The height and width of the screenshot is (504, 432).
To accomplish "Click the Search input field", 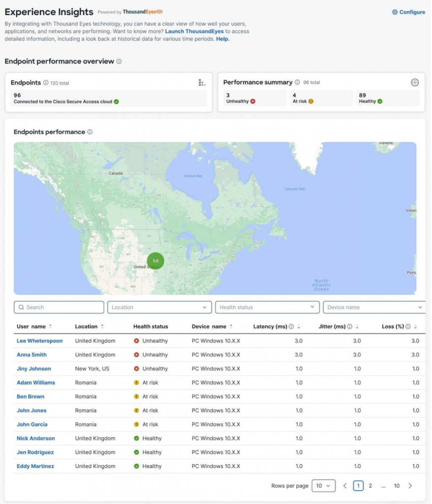I will (x=59, y=307).
